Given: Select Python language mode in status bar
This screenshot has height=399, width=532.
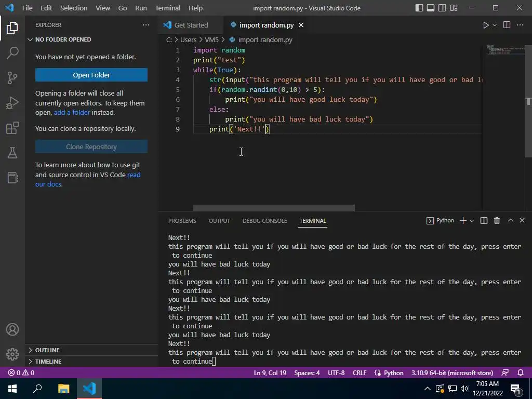Looking at the screenshot, I should click(389, 373).
